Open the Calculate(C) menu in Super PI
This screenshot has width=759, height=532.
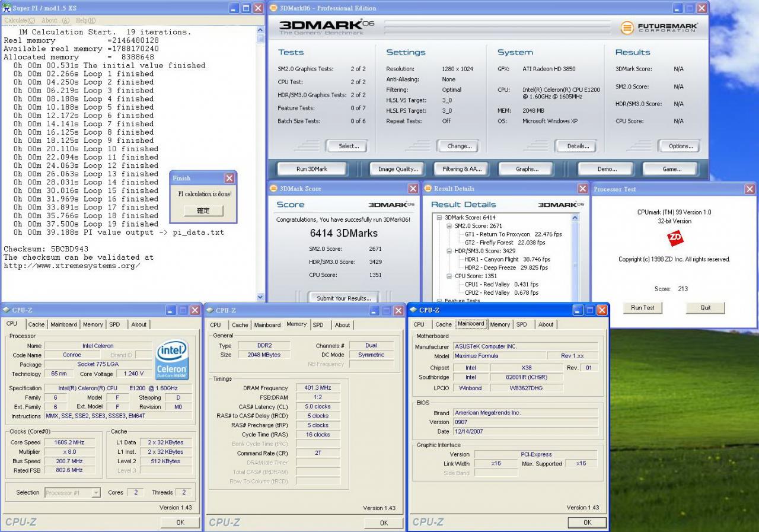(x=20, y=20)
